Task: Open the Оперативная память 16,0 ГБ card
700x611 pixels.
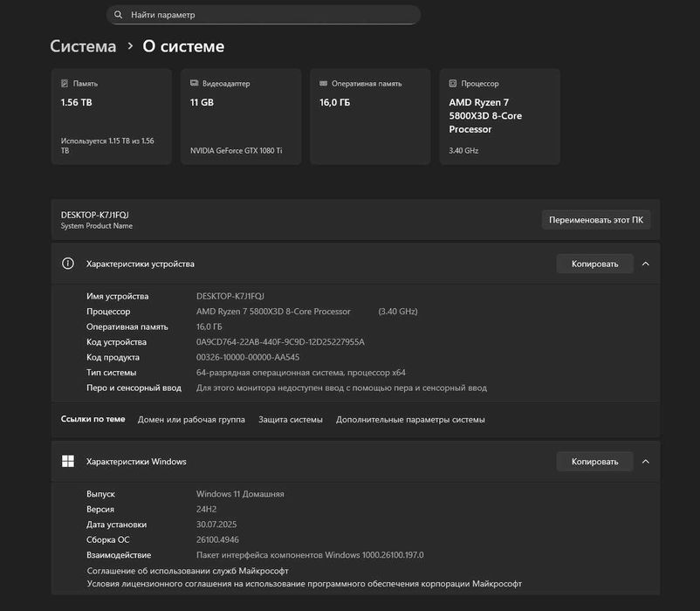Action: 371,116
